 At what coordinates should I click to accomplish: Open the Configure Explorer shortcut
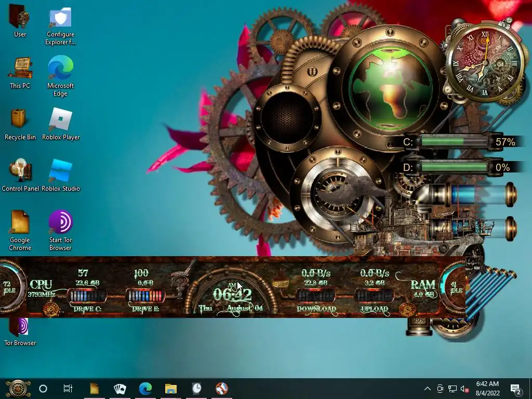(60, 26)
